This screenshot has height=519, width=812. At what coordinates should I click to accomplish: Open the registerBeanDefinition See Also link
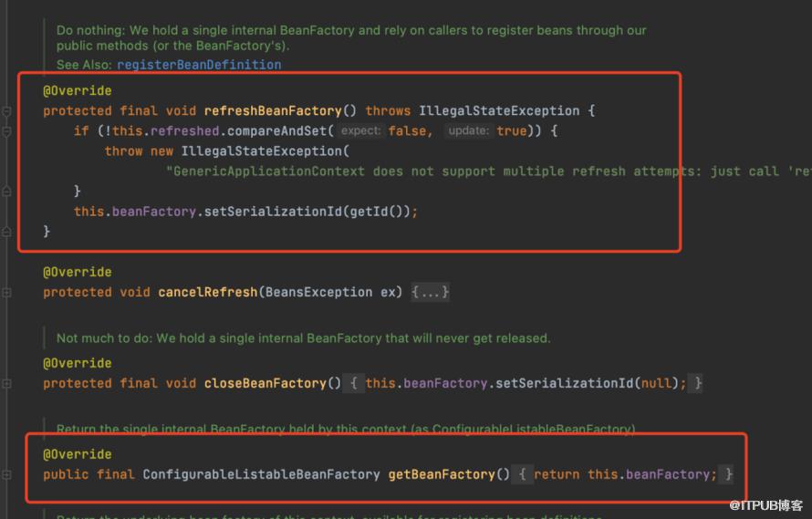coord(199,65)
